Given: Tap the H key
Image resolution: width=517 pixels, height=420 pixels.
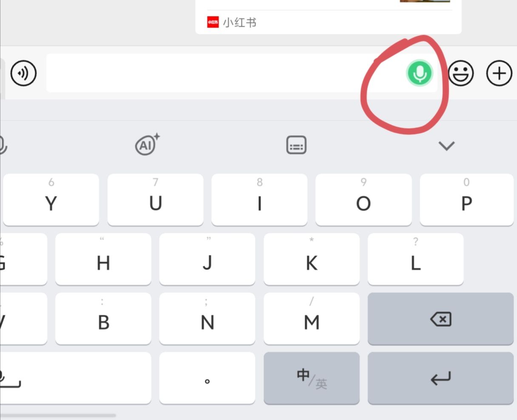Looking at the screenshot, I should tap(103, 259).
